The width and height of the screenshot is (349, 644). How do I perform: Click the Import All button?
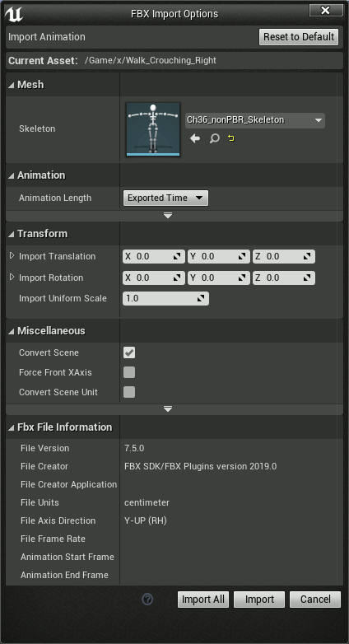[202, 600]
